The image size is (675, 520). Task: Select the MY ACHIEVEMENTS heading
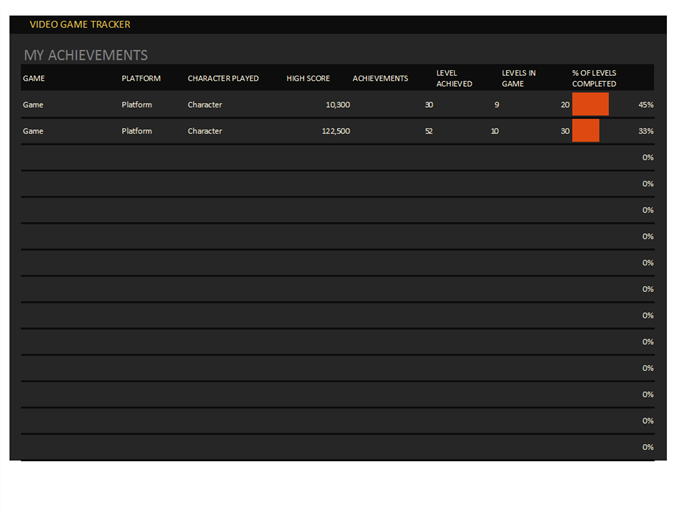point(86,55)
